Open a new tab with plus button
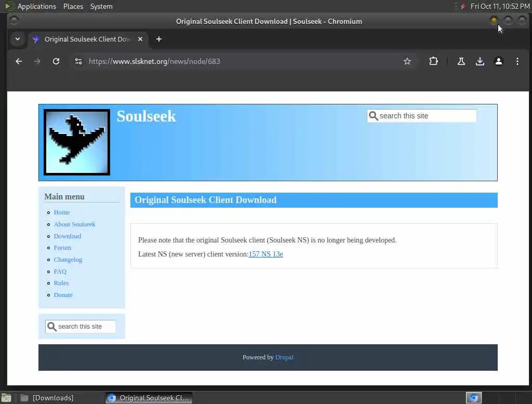Screen dimensions: 532x404 (x=159, y=39)
